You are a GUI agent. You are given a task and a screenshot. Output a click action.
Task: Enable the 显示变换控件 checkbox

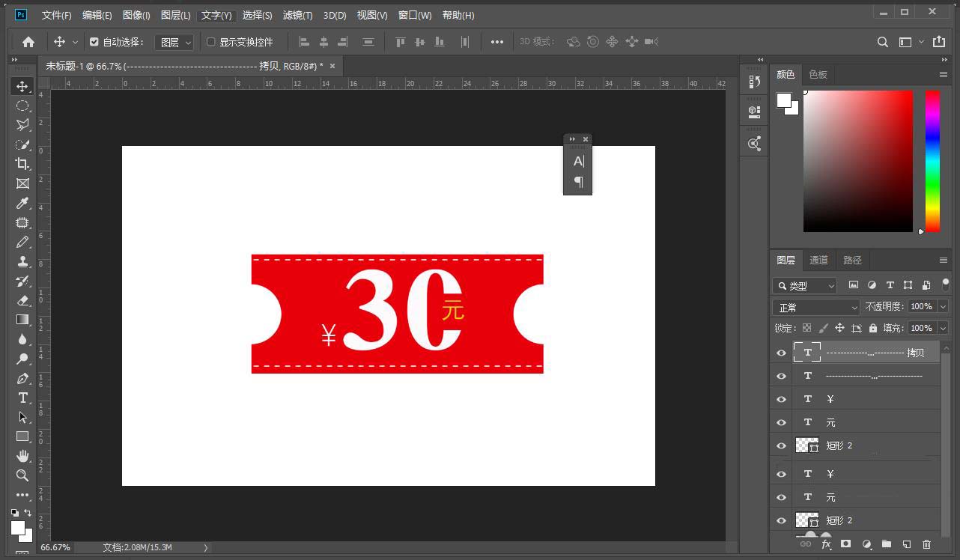pos(211,42)
